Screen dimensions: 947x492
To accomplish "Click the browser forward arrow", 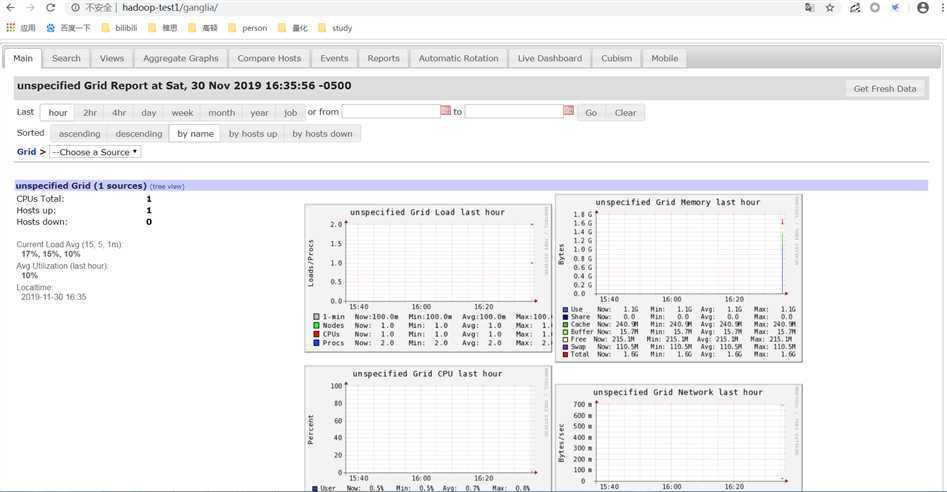I will click(30, 8).
